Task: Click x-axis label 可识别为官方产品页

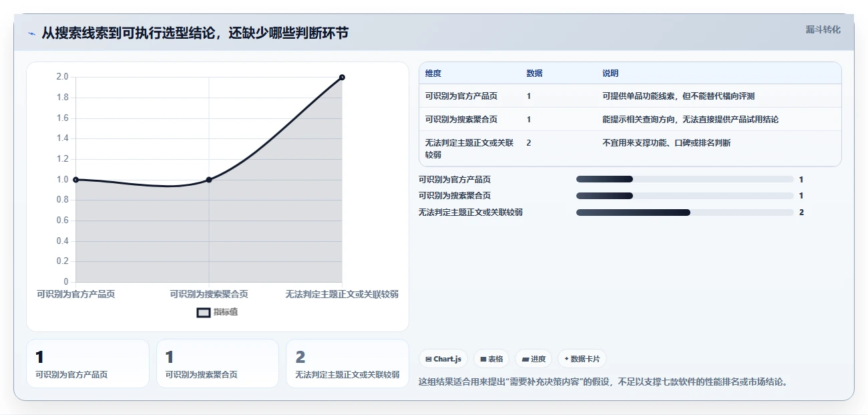Action: coord(75,294)
